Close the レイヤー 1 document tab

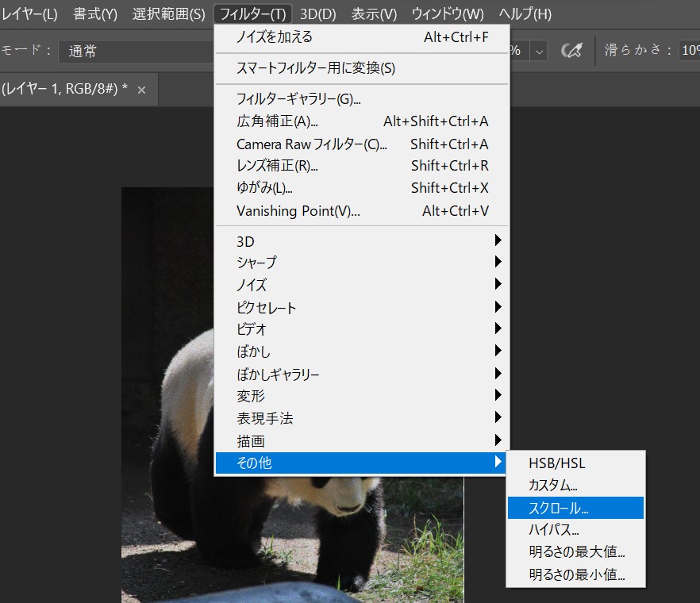142,90
